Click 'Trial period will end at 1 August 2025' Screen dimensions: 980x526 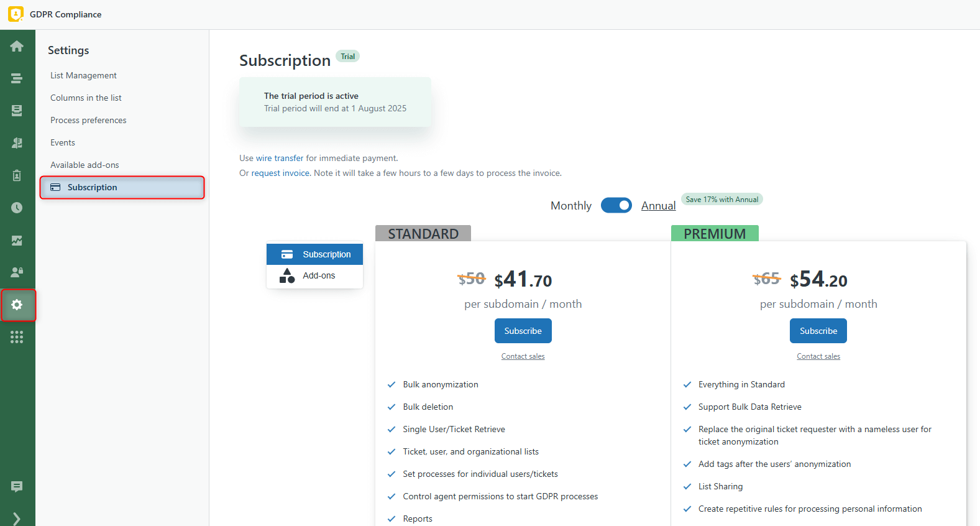click(335, 108)
